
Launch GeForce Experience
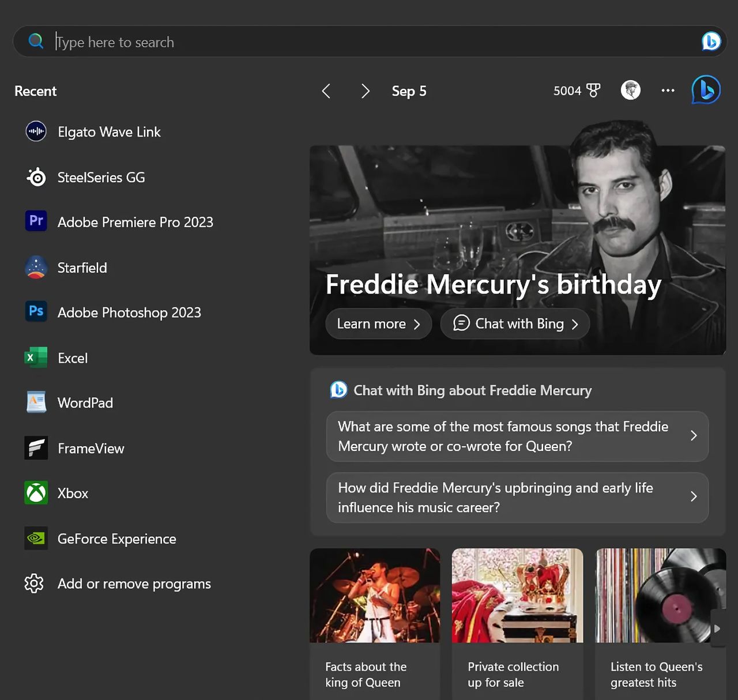point(116,539)
